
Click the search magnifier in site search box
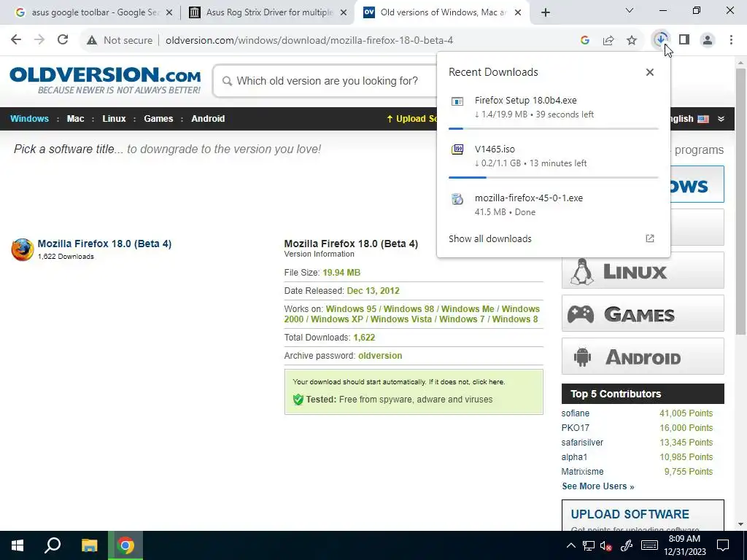[228, 82]
